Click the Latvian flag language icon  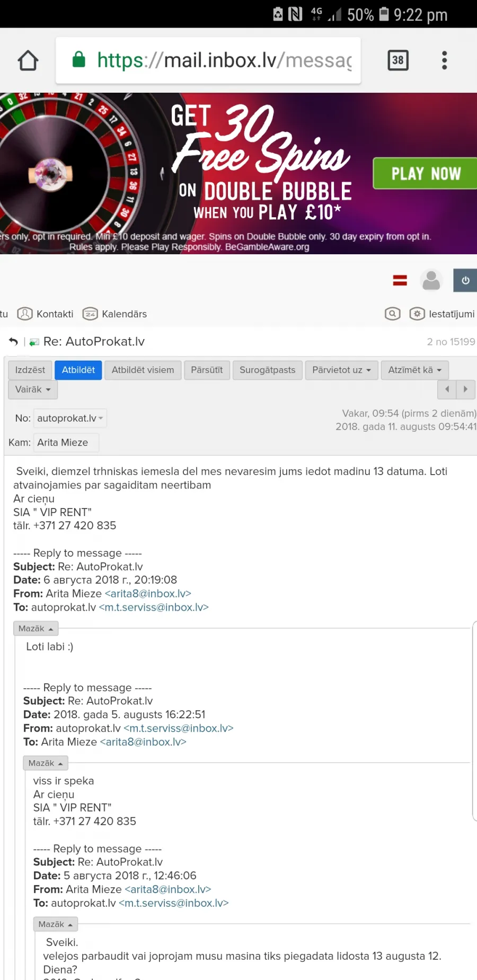400,280
